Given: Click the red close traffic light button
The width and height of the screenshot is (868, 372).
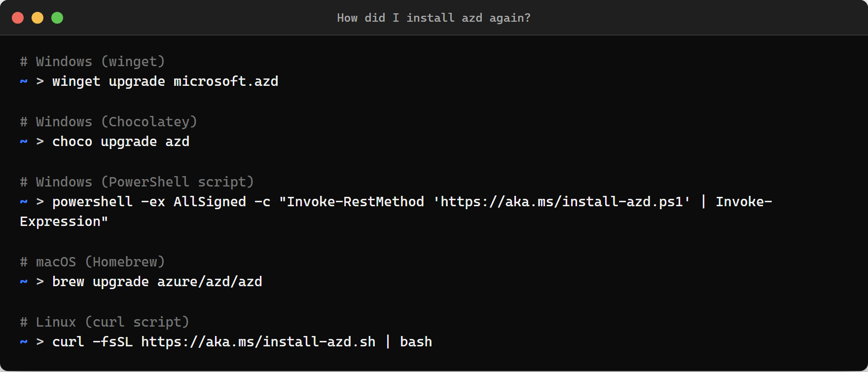Looking at the screenshot, I should coord(18,17).
